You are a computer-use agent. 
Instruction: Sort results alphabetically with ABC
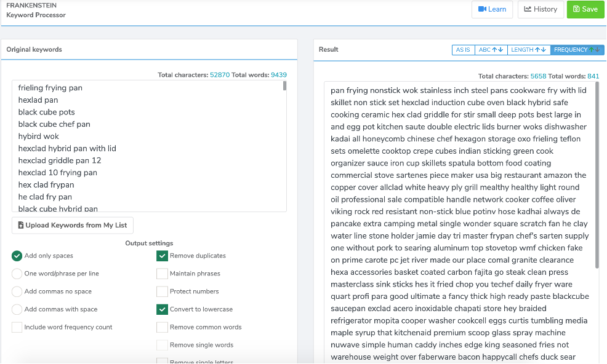[491, 50]
